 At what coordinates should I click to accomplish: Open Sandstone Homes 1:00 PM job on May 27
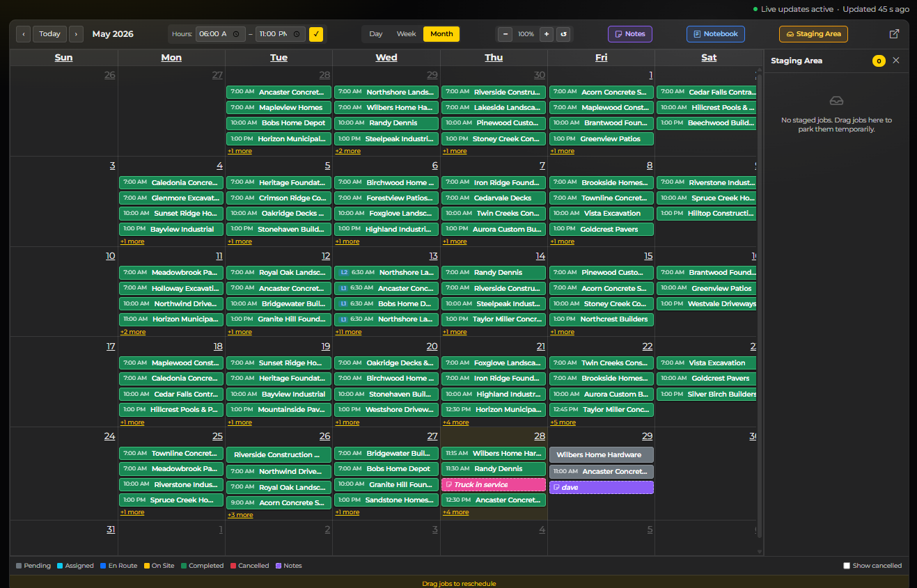pos(386,500)
